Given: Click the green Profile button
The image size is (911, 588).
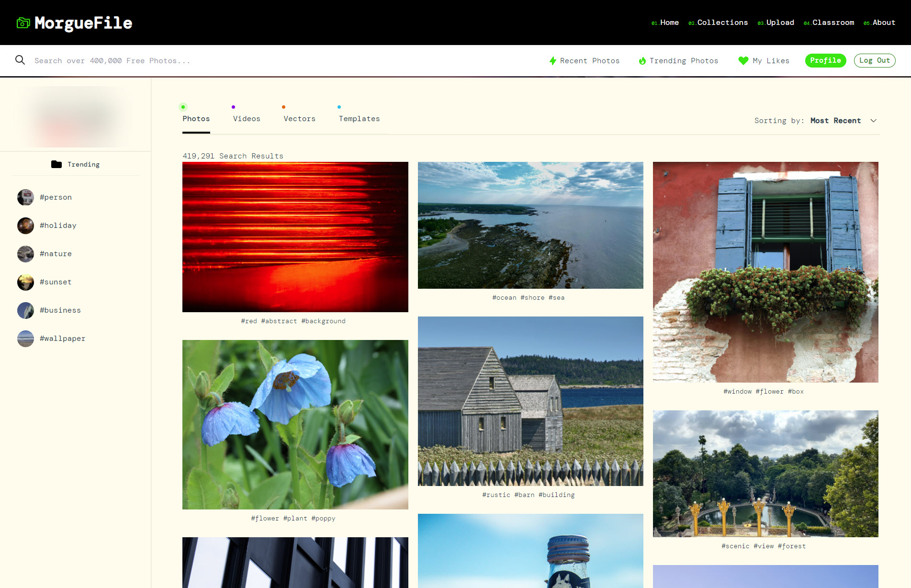Looking at the screenshot, I should click(x=826, y=60).
